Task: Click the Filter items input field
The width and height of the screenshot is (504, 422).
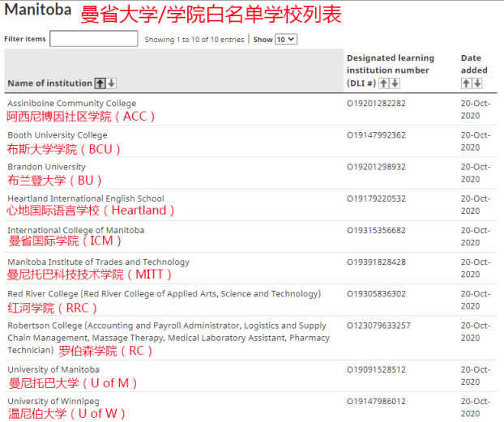Action: pos(94,39)
